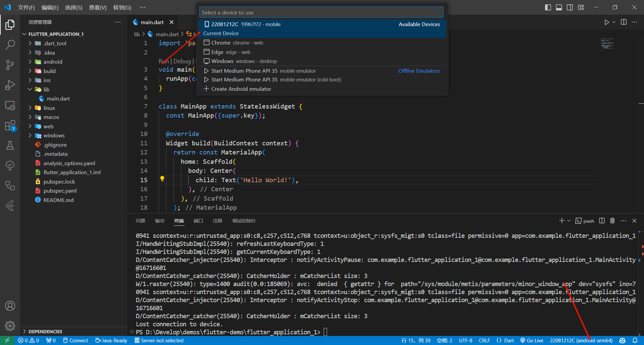Open the Testing flask view
The height and width of the screenshot is (345, 644).
pyautogui.click(x=10, y=145)
